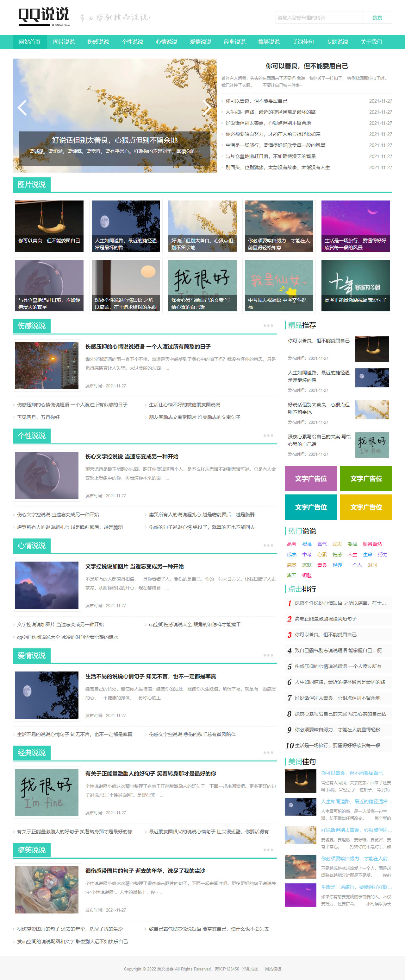
Task: Open link qq空间伤感说说大全 冰冷的时间
Action: [x=68, y=637]
